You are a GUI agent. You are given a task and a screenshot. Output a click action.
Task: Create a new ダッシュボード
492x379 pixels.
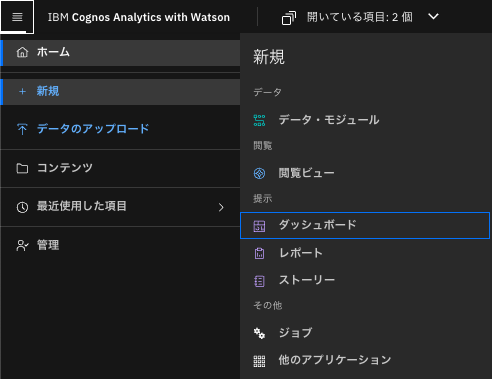point(365,225)
